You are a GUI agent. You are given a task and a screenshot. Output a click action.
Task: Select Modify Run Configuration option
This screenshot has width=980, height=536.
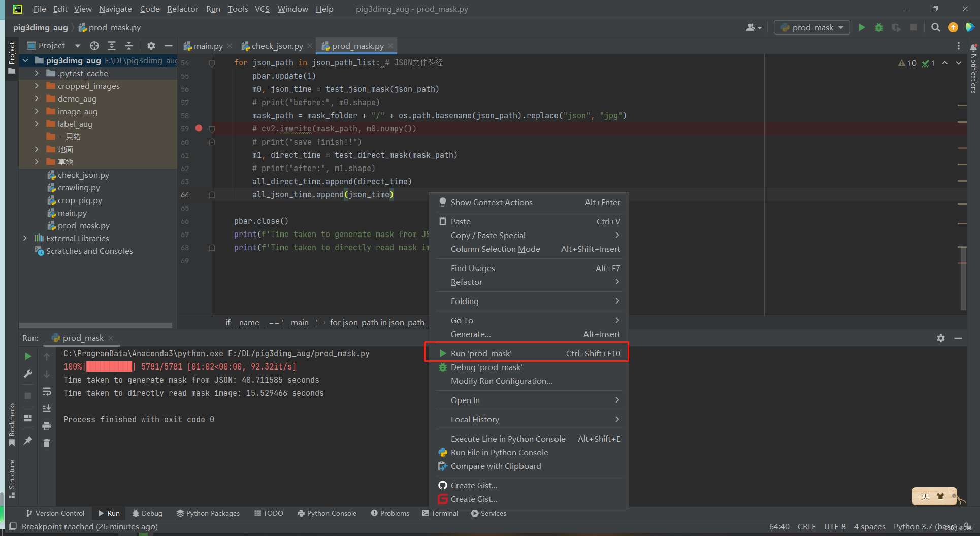tap(501, 381)
